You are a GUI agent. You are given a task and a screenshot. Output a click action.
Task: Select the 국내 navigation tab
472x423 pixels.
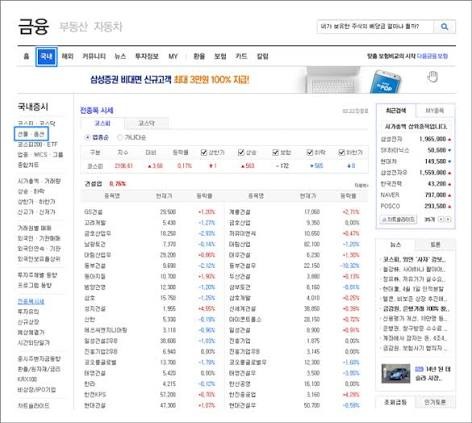46,57
